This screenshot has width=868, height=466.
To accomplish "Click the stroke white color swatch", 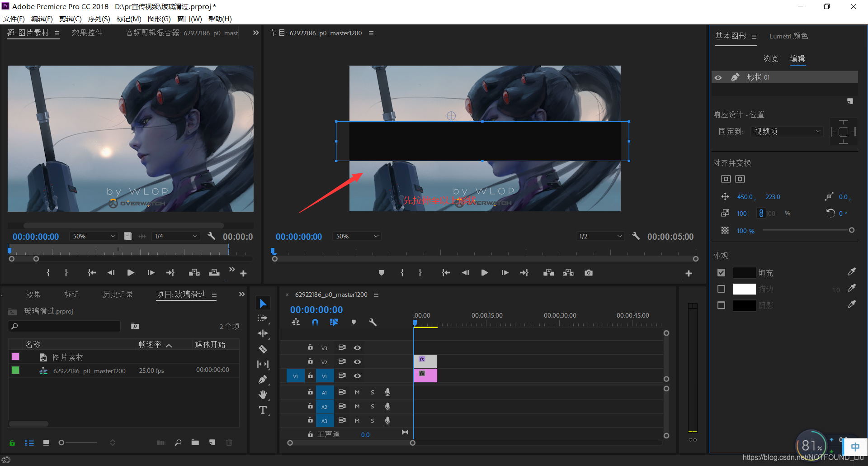I will 744,289.
